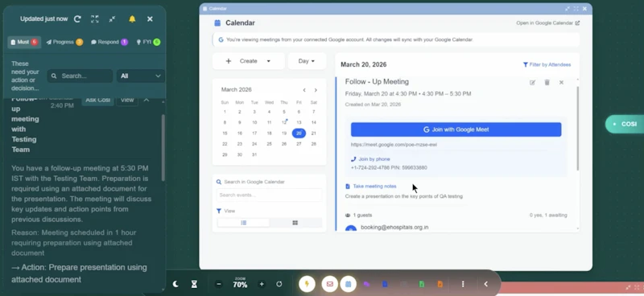Refresh the notification panel updates

point(77,18)
